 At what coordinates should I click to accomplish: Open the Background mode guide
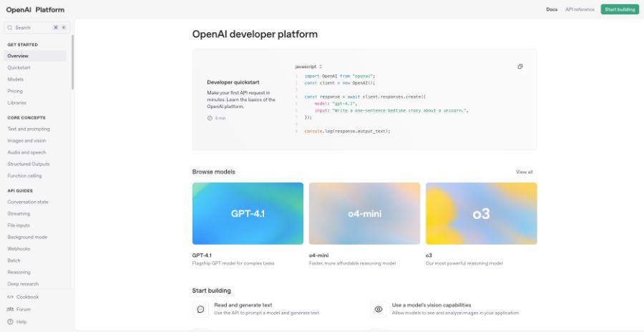pyautogui.click(x=27, y=237)
